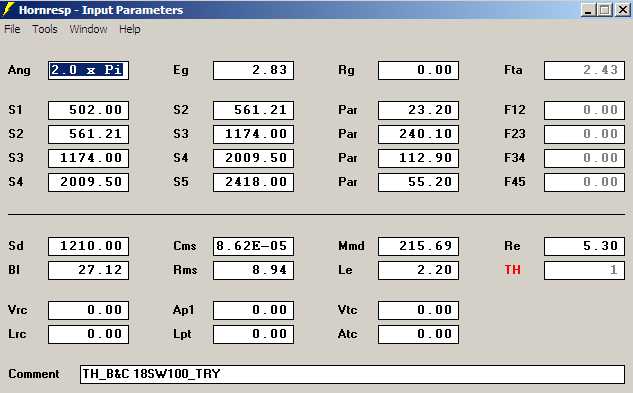
Task: Click the F34 field
Action: 584,158
